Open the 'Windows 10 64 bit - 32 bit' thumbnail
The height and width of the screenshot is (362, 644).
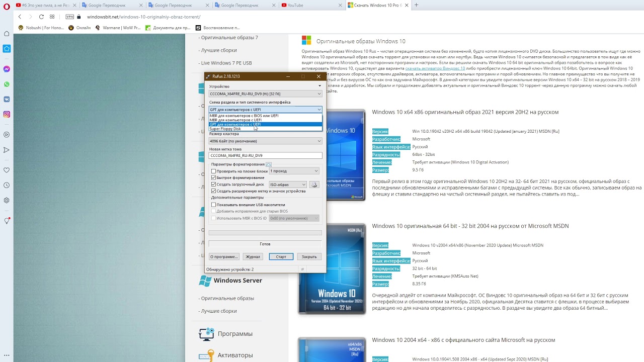(332, 269)
